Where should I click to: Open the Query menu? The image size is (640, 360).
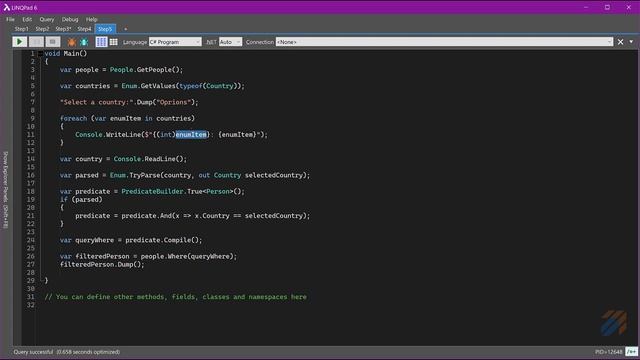pos(47,19)
